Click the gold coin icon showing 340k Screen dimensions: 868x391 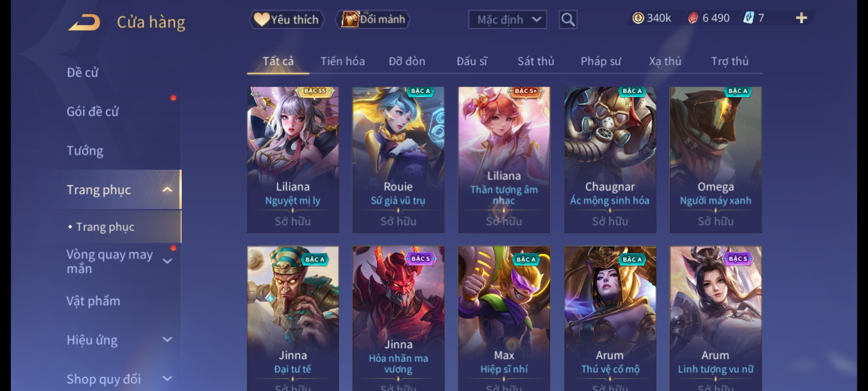(638, 18)
